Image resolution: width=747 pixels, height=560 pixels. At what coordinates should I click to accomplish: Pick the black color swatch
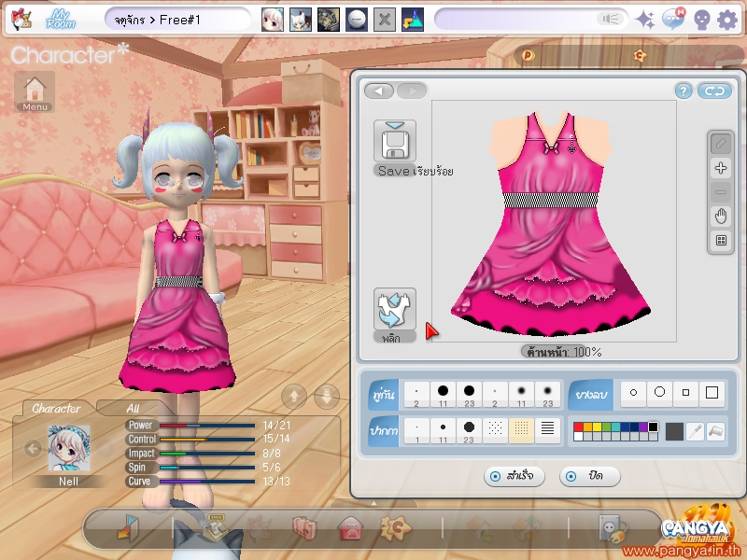(x=653, y=427)
